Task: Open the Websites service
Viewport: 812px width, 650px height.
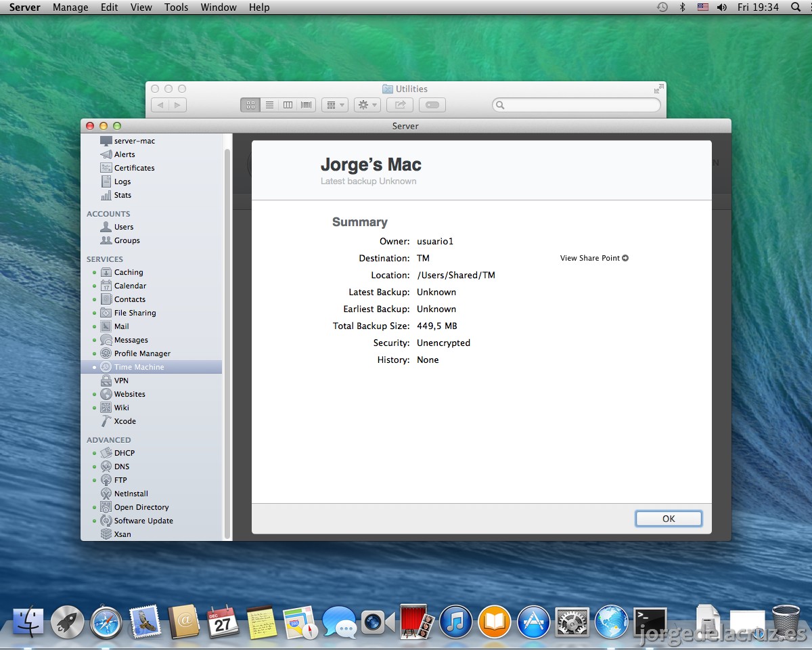Action: click(x=122, y=394)
